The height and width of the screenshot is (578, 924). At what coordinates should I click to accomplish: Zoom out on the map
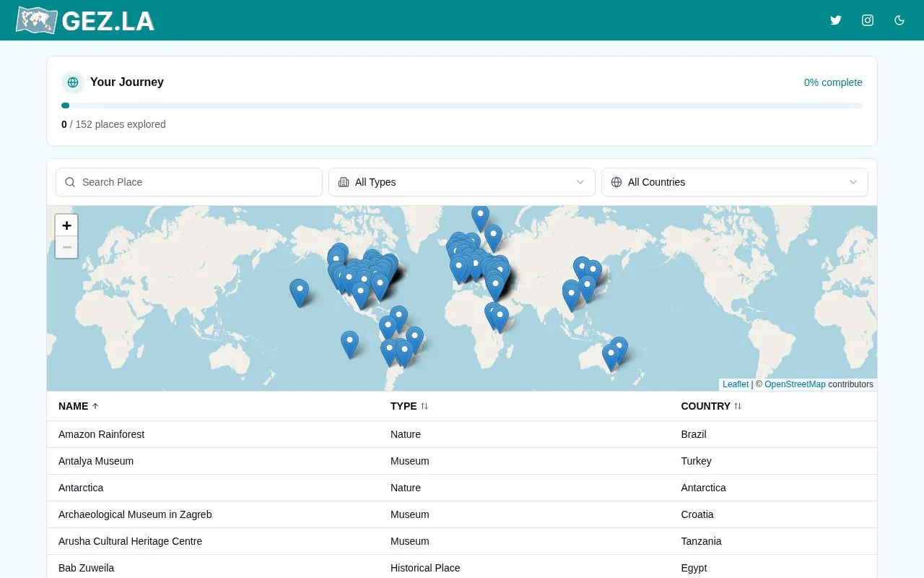pyautogui.click(x=66, y=248)
